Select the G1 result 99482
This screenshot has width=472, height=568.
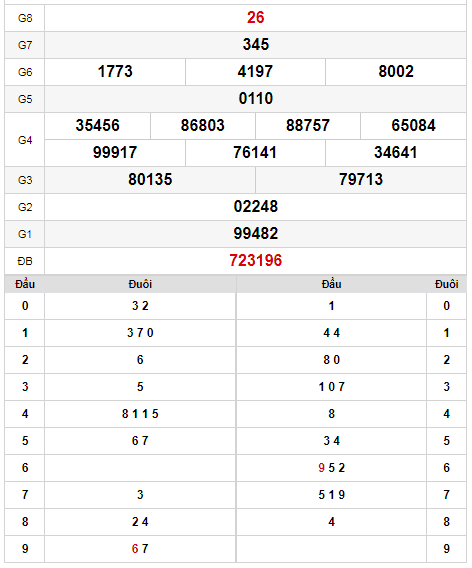click(x=255, y=233)
